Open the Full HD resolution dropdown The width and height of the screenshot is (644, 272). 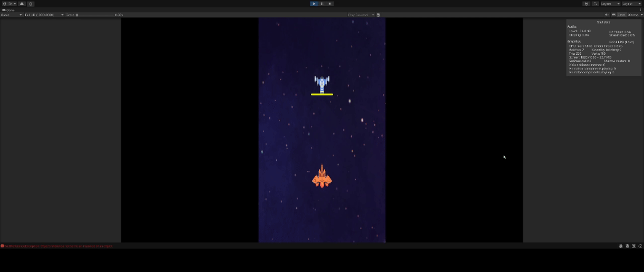(43, 15)
